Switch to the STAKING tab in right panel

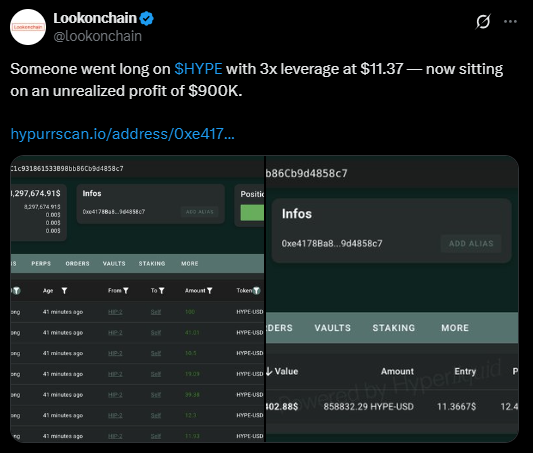tap(394, 328)
